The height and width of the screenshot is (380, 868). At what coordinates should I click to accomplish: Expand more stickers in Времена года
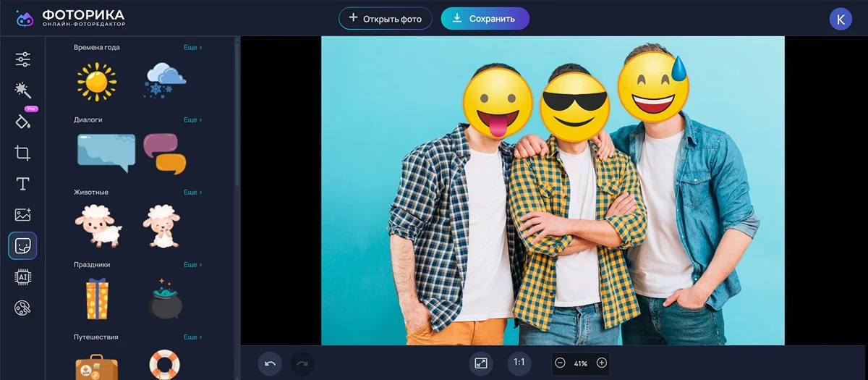click(x=192, y=48)
